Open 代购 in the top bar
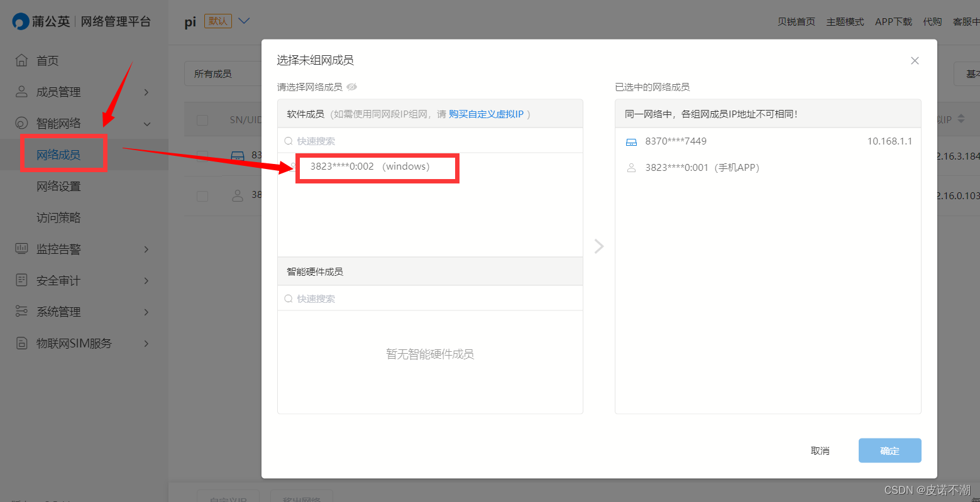The width and height of the screenshot is (980, 502). (932, 21)
